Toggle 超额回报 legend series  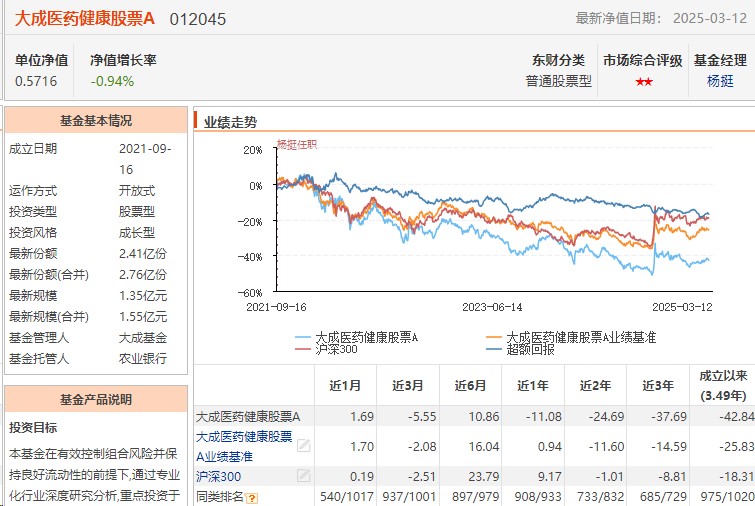coord(521,349)
